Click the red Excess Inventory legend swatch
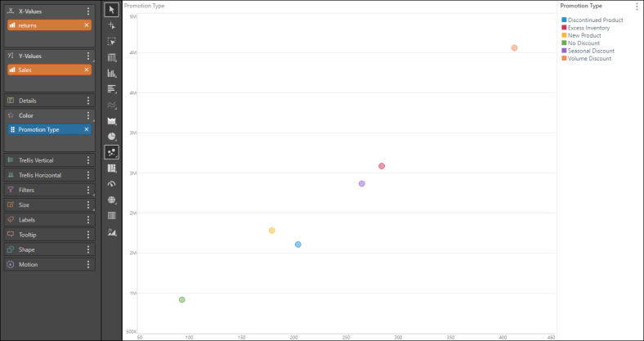This screenshot has height=341, width=644. coord(564,28)
